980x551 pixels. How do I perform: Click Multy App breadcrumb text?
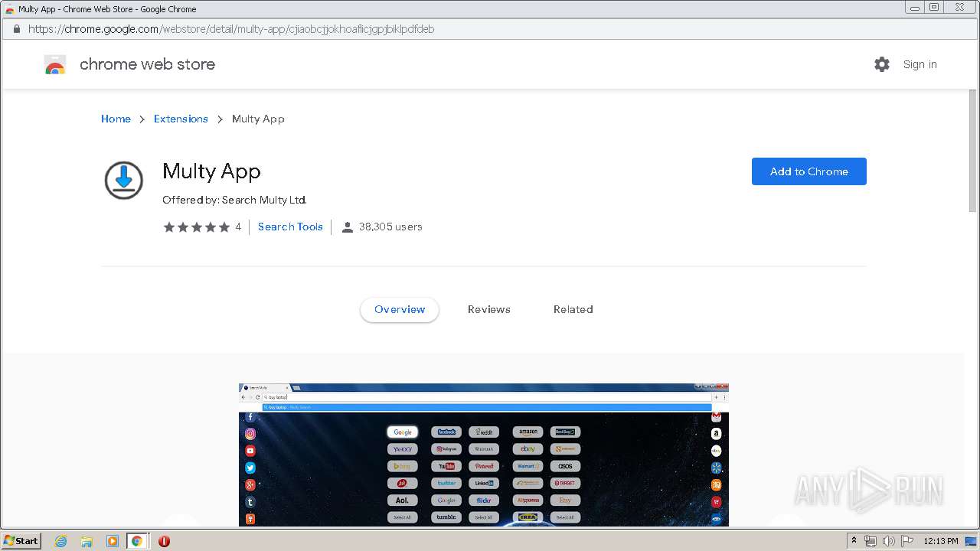click(258, 119)
